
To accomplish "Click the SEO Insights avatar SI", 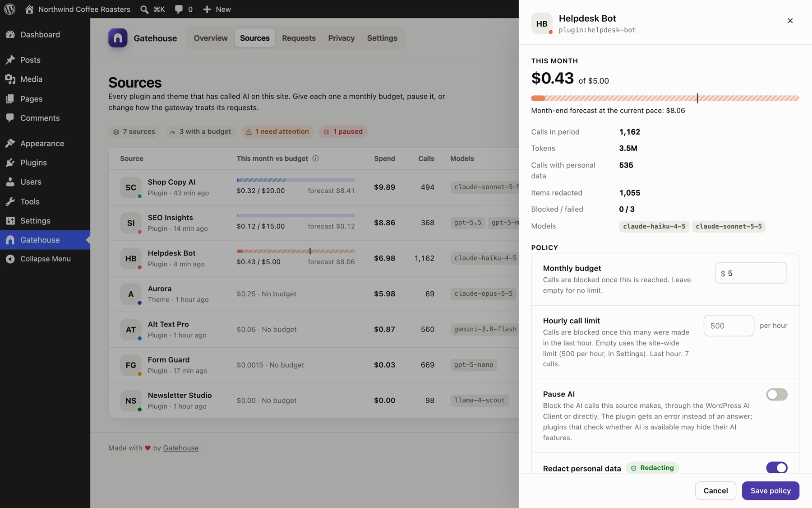I will pos(131,223).
